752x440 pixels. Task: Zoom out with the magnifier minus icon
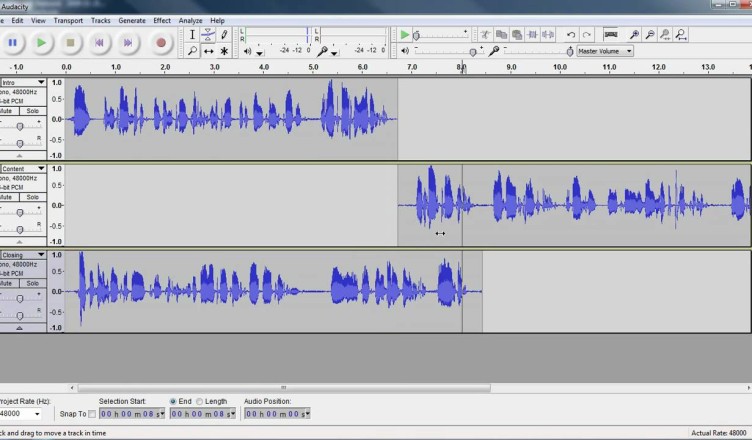650,35
